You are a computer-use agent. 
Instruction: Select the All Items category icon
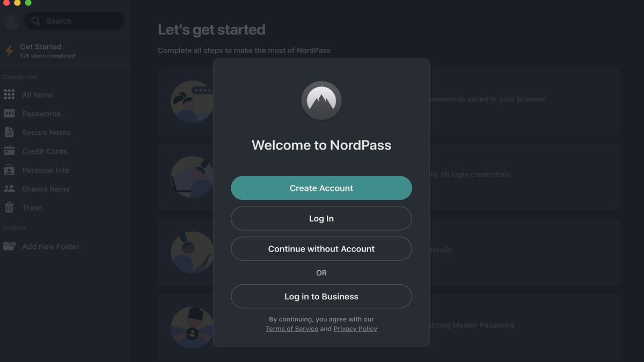(x=10, y=94)
